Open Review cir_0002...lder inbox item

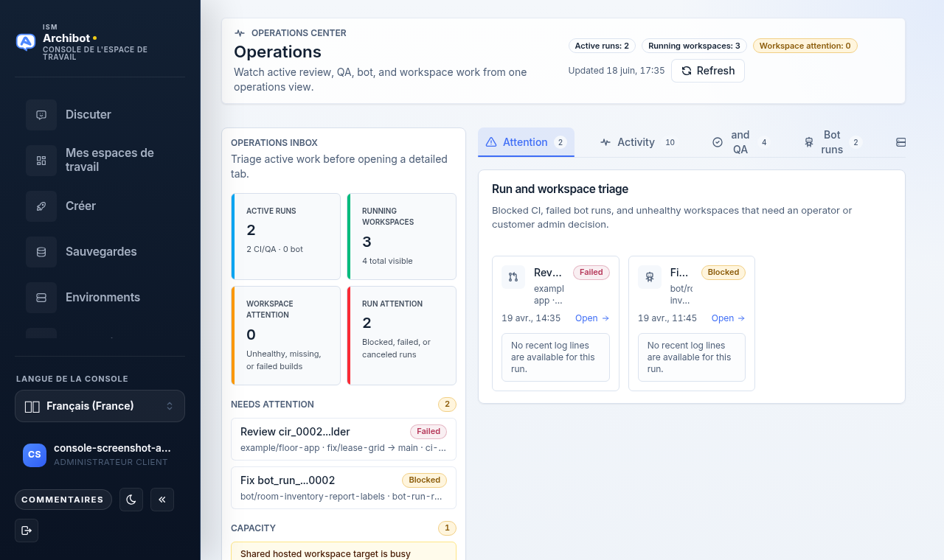coord(344,439)
